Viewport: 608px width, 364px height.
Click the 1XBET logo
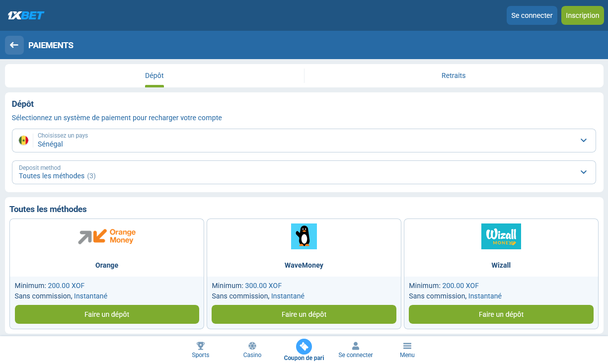26,15
